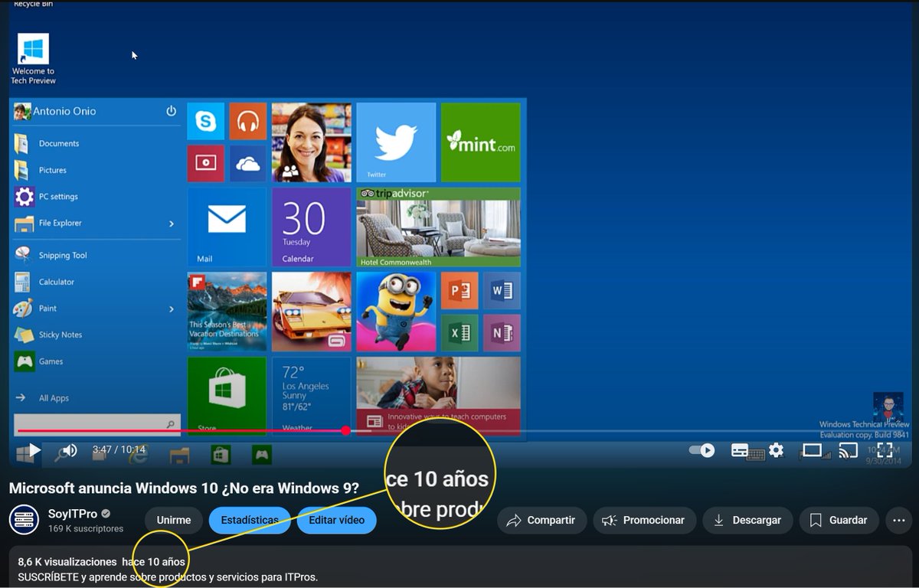Click Pictures in the Start menu
Viewport: 919px width, 588px height.
click(x=53, y=170)
